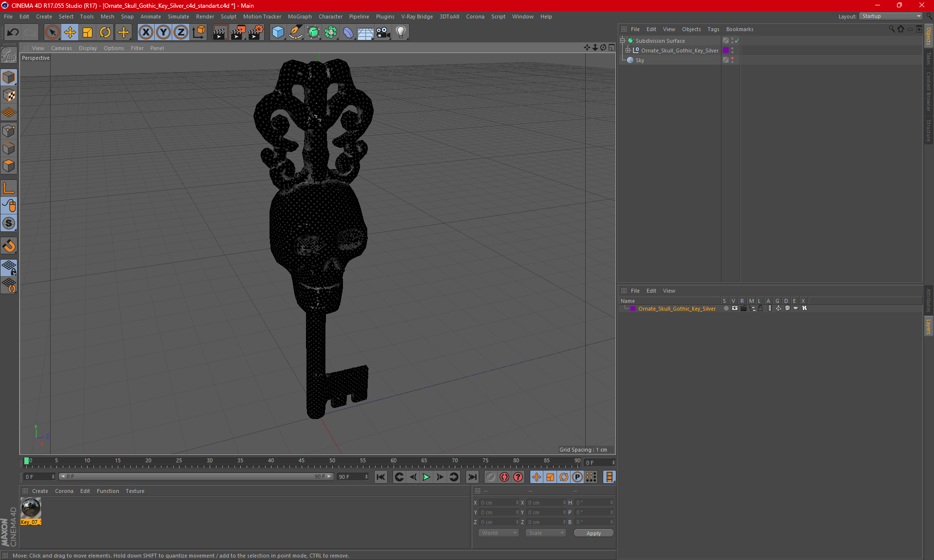Viewport: 934px width, 560px height.
Task: Switch to Points mode
Action: (x=9, y=130)
